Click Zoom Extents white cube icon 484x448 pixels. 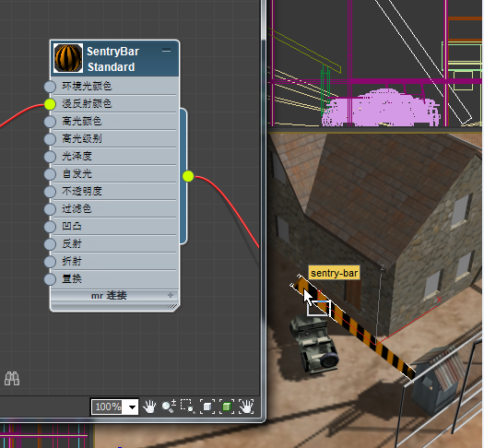point(207,407)
